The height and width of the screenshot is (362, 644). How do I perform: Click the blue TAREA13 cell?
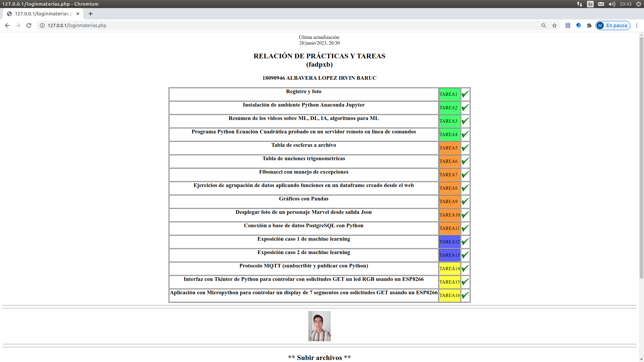(x=449, y=255)
